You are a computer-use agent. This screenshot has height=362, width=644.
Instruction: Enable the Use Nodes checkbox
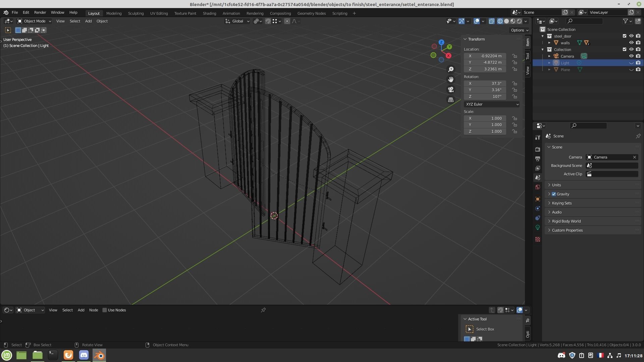click(105, 310)
